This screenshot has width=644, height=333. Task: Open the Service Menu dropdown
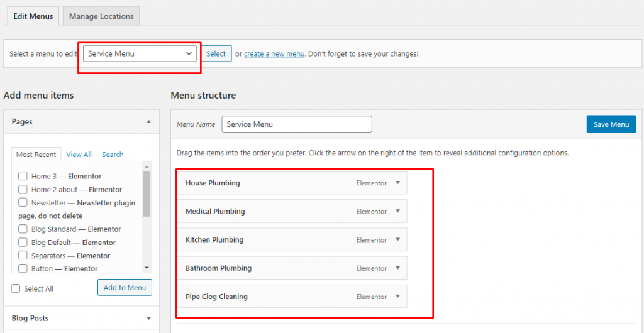point(140,54)
